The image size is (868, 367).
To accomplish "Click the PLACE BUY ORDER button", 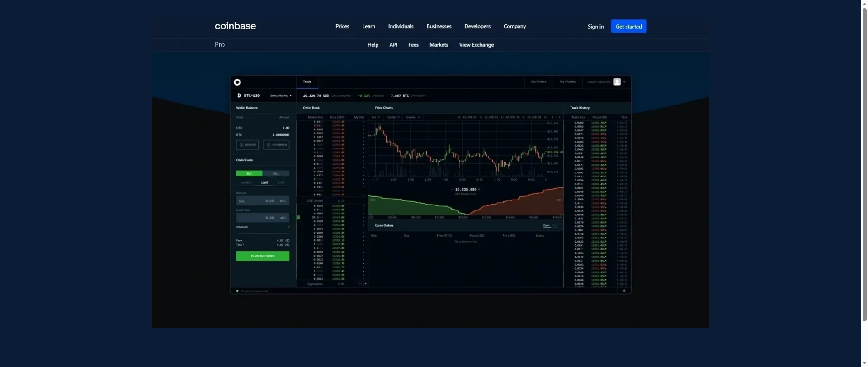I will pyautogui.click(x=263, y=256).
